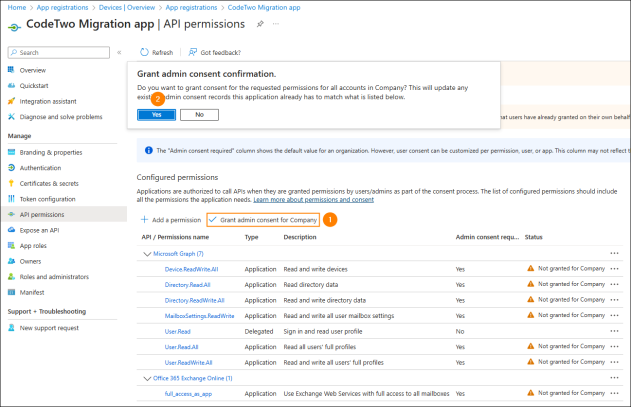Click the New support request icon
Screen dimensions: 631x407
[x=11, y=328]
